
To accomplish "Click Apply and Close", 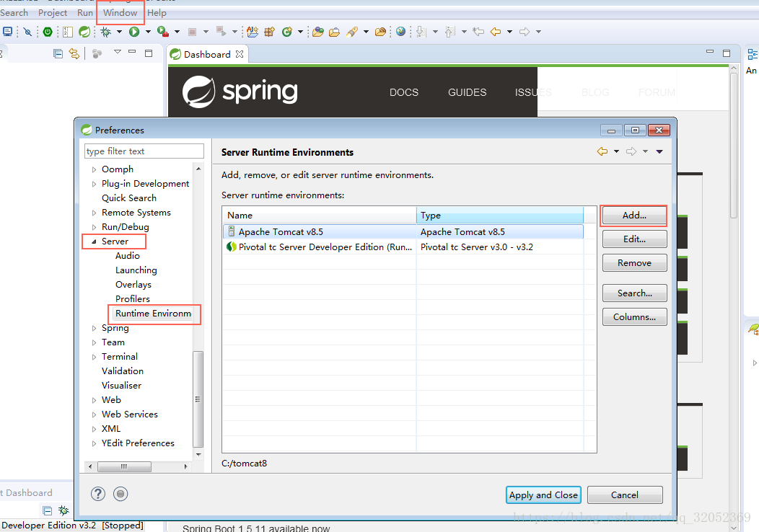I will pyautogui.click(x=543, y=495).
